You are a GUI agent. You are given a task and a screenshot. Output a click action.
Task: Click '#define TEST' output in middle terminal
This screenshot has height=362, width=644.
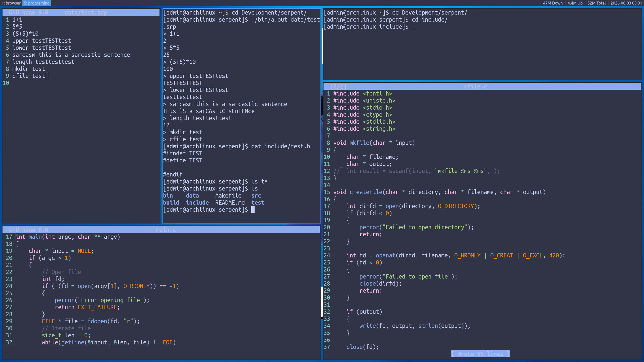coord(183,160)
